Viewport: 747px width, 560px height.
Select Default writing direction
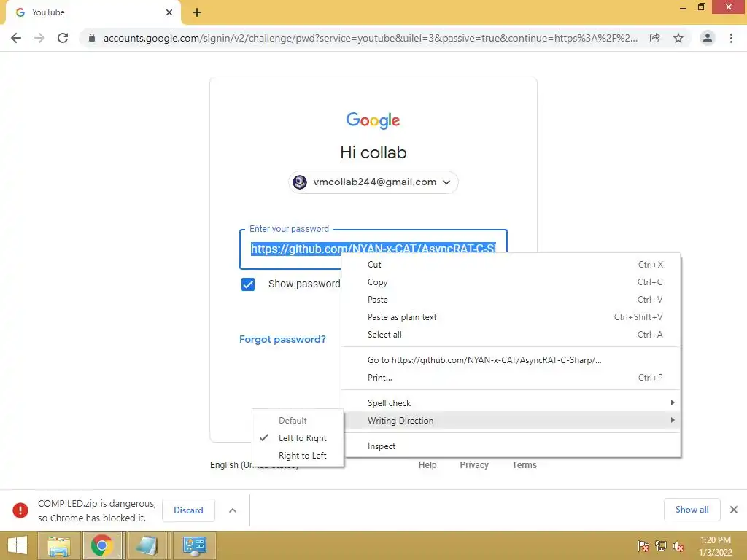tap(298, 421)
